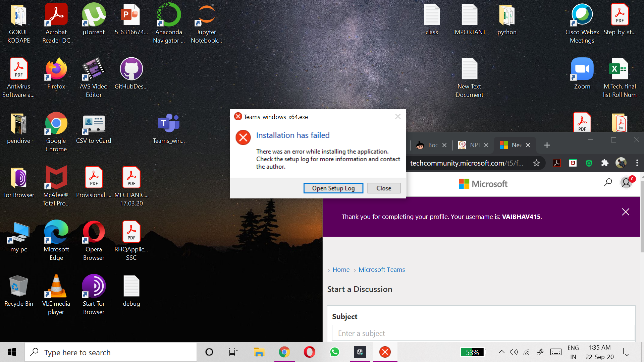Click Open Setup Log in error dialog
This screenshot has width=644, height=362.
(333, 188)
